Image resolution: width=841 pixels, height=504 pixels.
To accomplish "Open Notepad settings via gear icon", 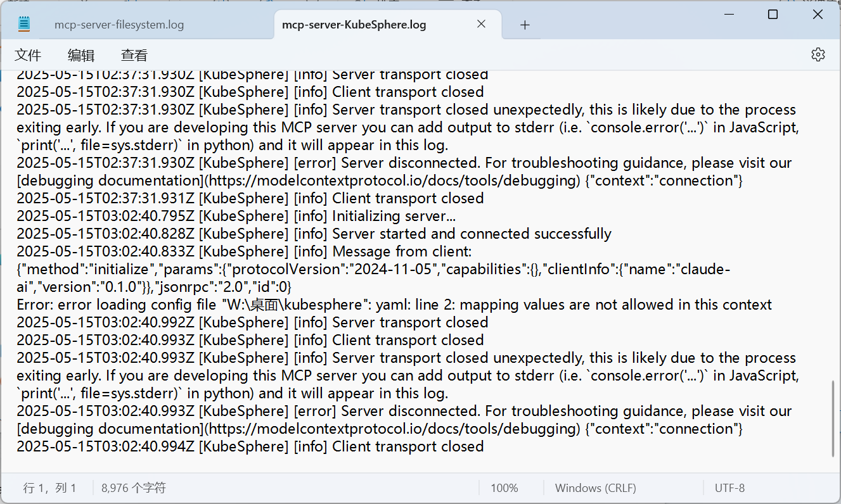I will (818, 54).
